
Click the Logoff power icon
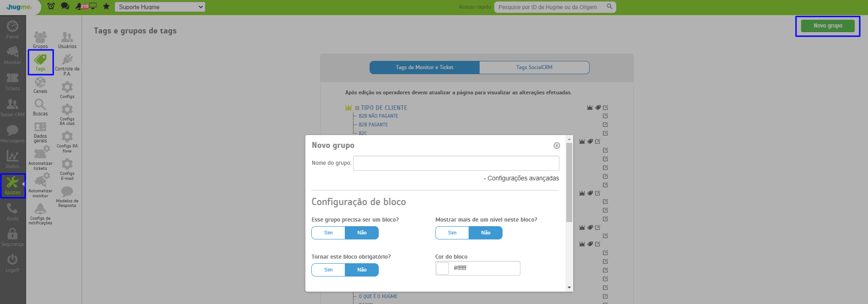(x=12, y=264)
